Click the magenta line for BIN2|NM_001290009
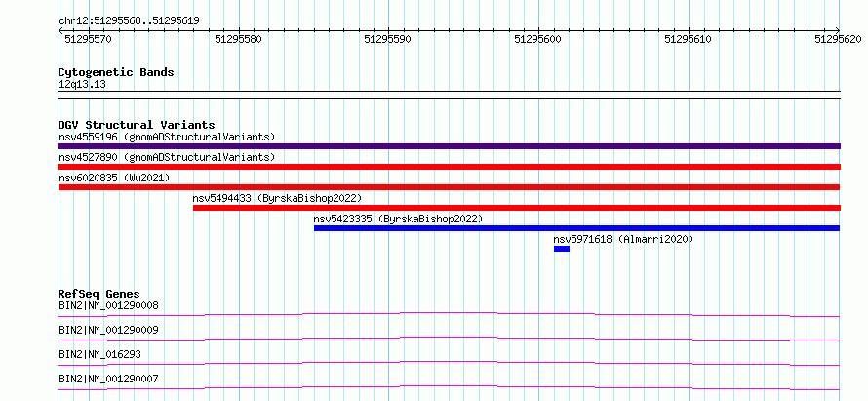 449,339
